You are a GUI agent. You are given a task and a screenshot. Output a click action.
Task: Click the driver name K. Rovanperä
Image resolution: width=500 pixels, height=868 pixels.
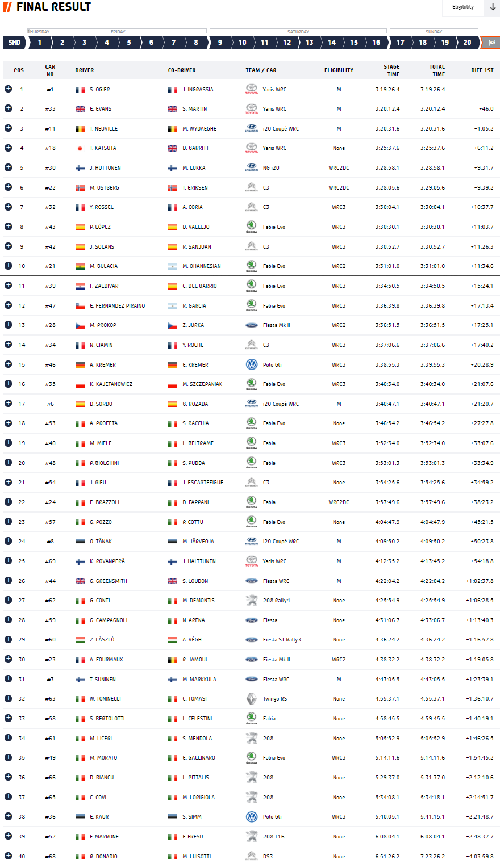(107, 561)
